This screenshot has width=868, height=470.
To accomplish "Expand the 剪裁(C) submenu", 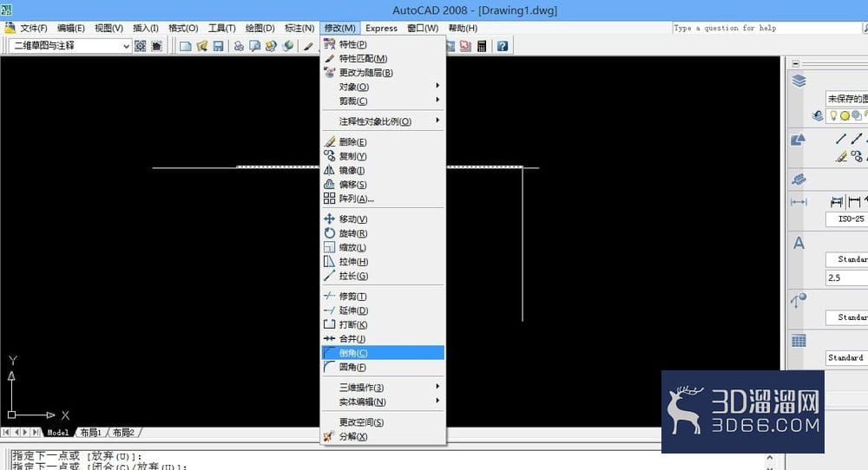I will pos(383,101).
